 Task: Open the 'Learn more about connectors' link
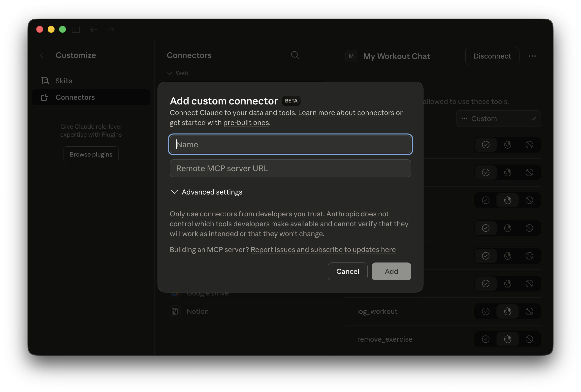click(346, 113)
